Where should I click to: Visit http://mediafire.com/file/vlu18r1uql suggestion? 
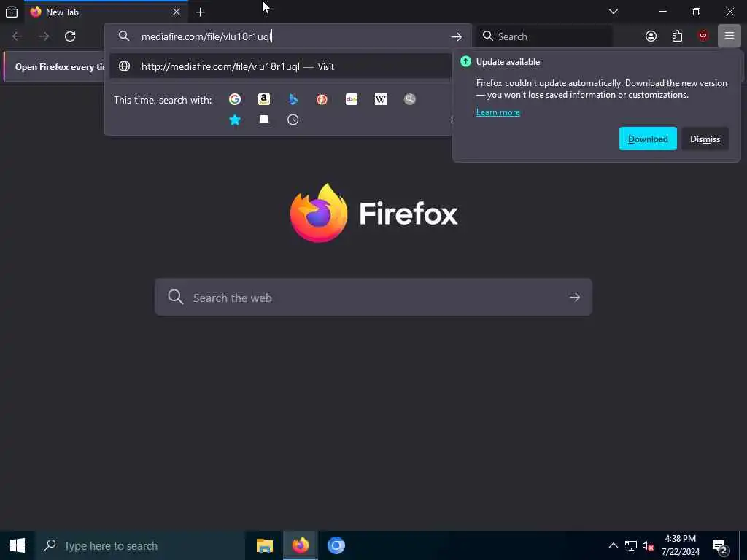click(x=281, y=66)
